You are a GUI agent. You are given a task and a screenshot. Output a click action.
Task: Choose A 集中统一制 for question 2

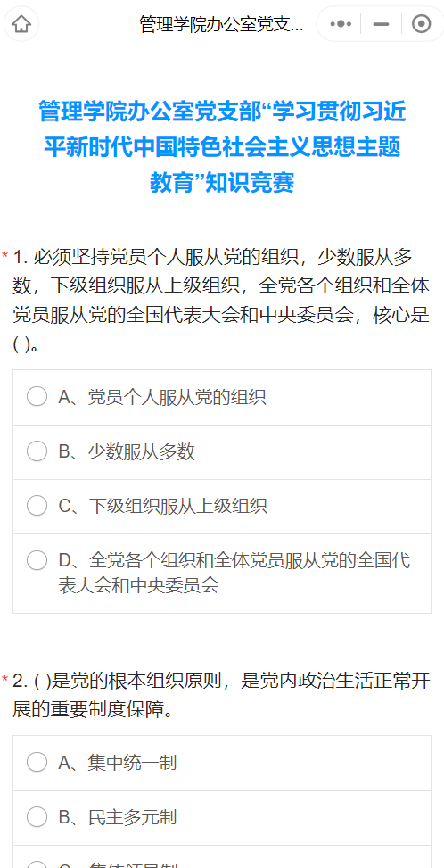(x=222, y=763)
